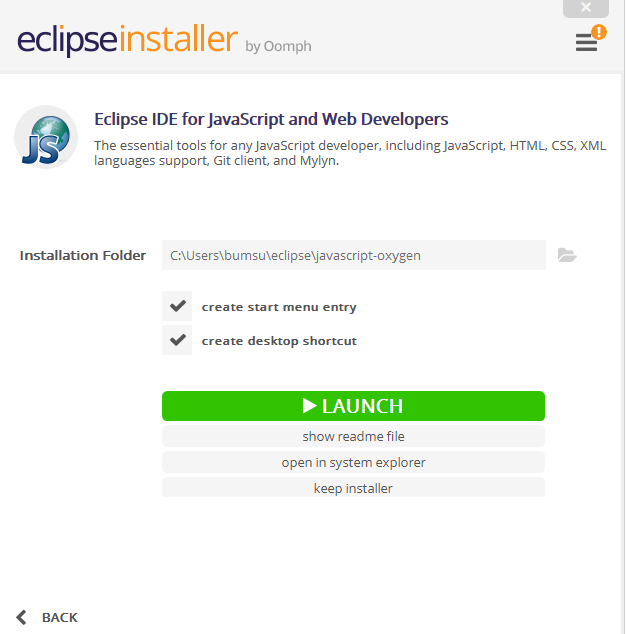Click the create desktop shortcut label
Screen dimensions: 626x634
click(279, 341)
